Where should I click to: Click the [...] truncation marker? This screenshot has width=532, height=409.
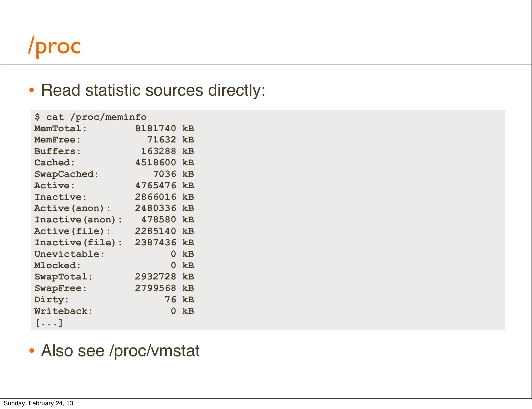coord(49,323)
